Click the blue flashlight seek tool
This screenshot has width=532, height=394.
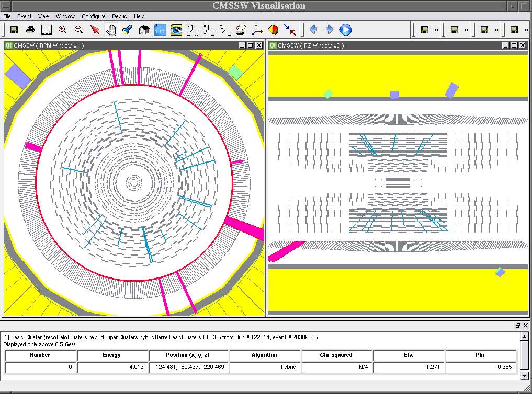[x=127, y=30]
